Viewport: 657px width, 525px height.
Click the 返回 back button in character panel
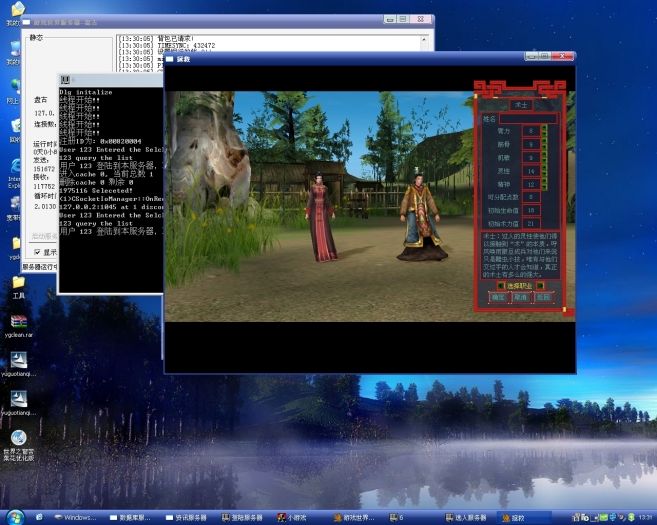click(542, 297)
